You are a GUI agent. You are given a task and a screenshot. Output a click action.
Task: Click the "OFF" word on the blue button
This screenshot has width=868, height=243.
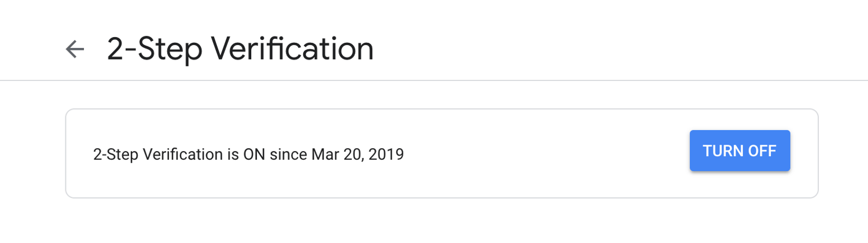click(x=761, y=151)
